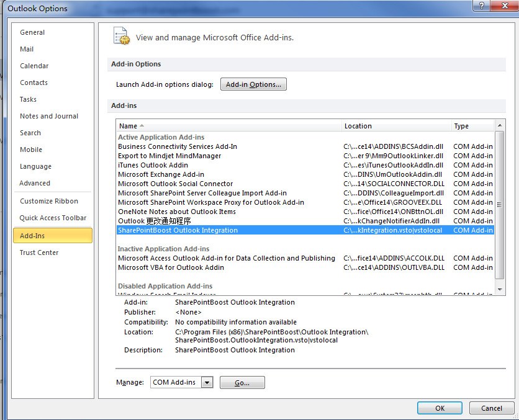Image resolution: width=519 pixels, height=420 pixels.
Task: Click the Mm9OutlookLinker.dll location cell
Action: point(393,156)
